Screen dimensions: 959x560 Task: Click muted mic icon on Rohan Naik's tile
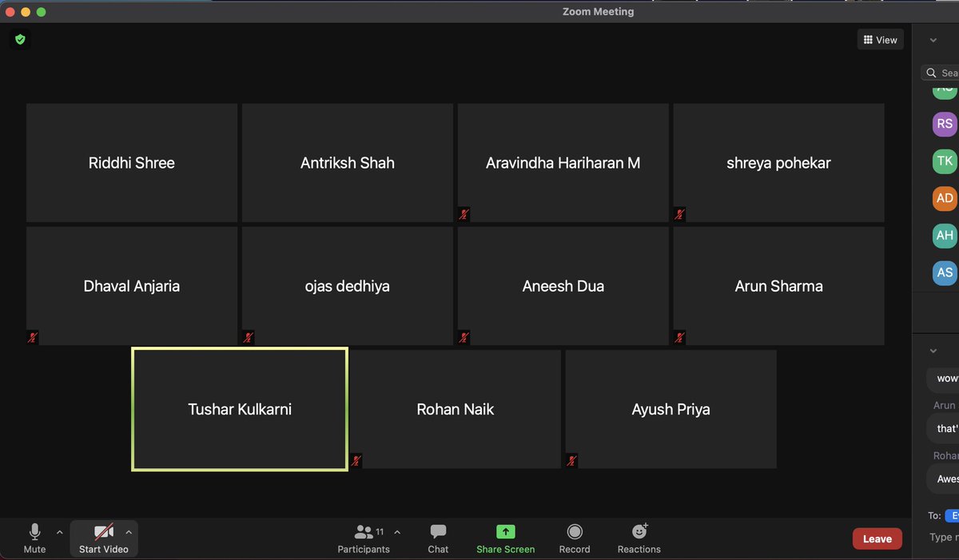[x=356, y=460]
